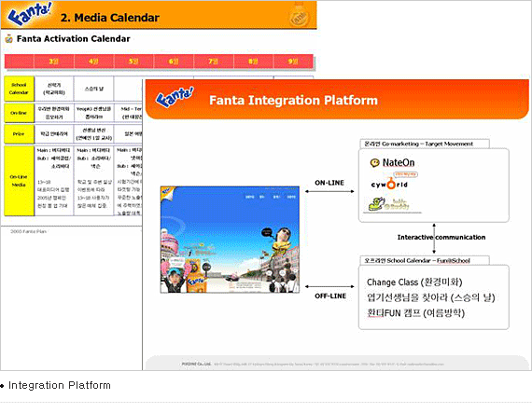Click the 2005 Fanta Plan footer text
Viewport: 532px width, 413px height.
click(x=28, y=231)
